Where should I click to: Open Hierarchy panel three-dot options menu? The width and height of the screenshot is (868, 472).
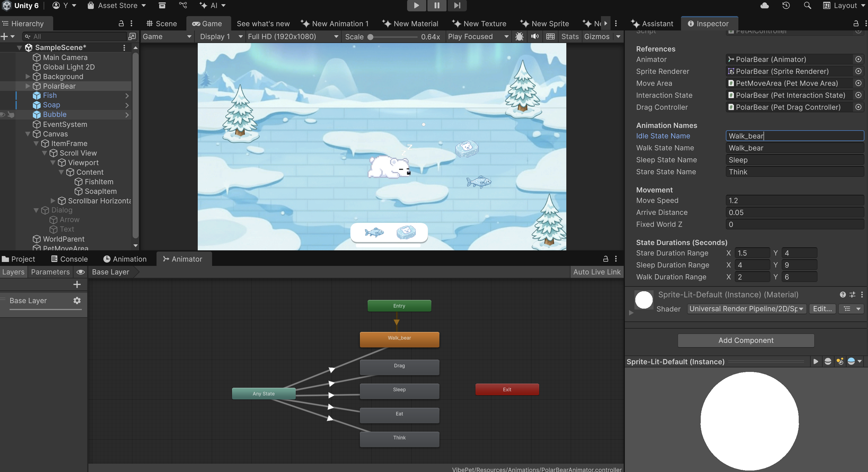coord(131,23)
